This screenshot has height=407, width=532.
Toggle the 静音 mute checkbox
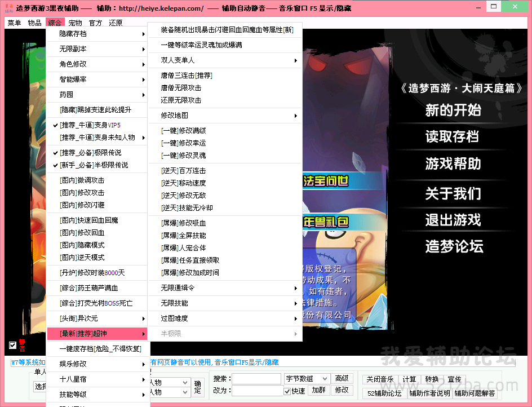(12, 345)
